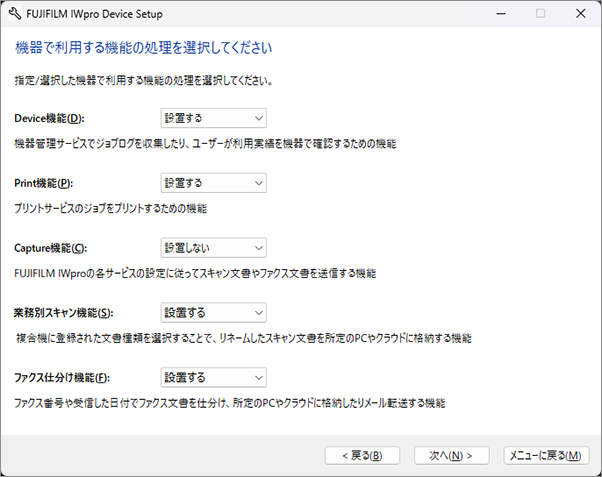
Task: Expand the ファクス仕分け機能 combo box
Action: point(213,378)
